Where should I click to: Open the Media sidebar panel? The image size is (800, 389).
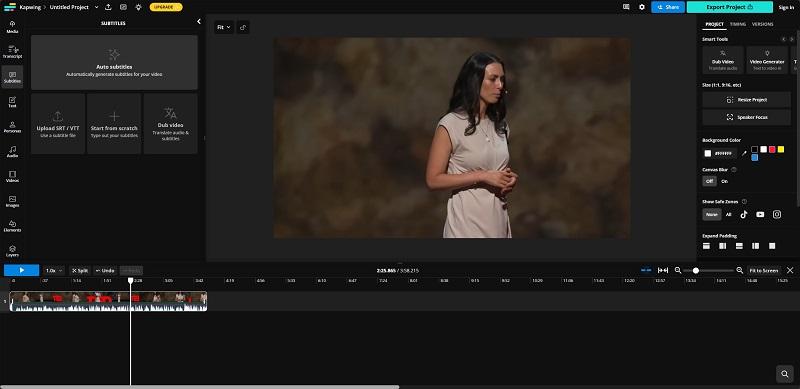[x=12, y=27]
